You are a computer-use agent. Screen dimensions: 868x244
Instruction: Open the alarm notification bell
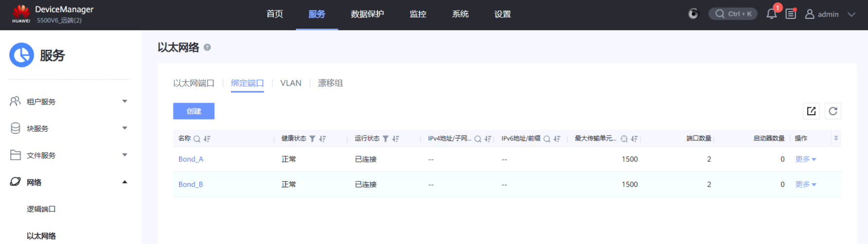771,14
